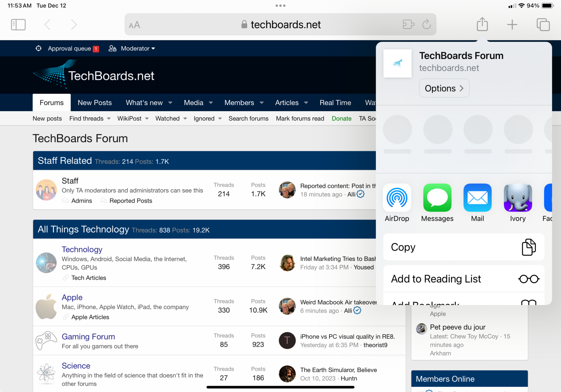The width and height of the screenshot is (561, 392).
Task: Show the Safari sidebar
Action: click(x=18, y=25)
